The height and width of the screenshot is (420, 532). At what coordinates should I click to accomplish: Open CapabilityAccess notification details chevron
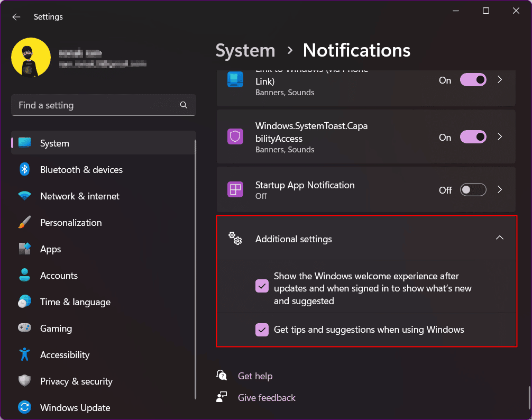point(500,136)
